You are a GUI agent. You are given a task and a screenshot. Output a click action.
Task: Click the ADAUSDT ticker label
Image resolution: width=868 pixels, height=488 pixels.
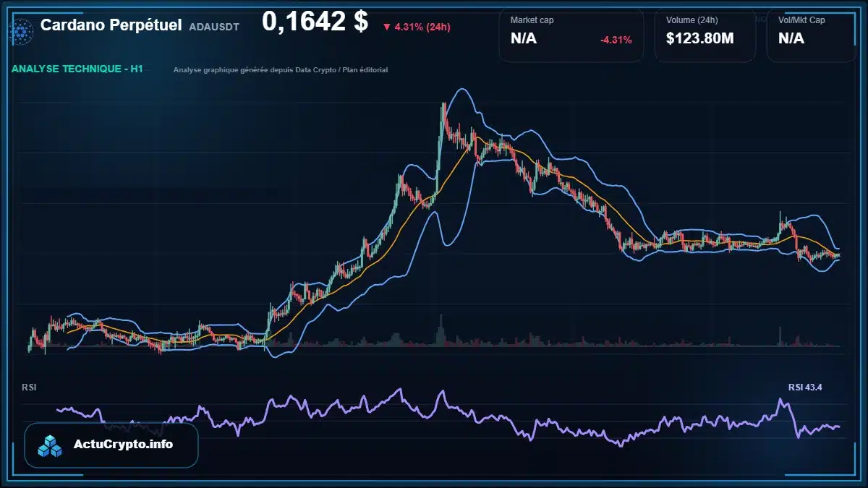[214, 27]
